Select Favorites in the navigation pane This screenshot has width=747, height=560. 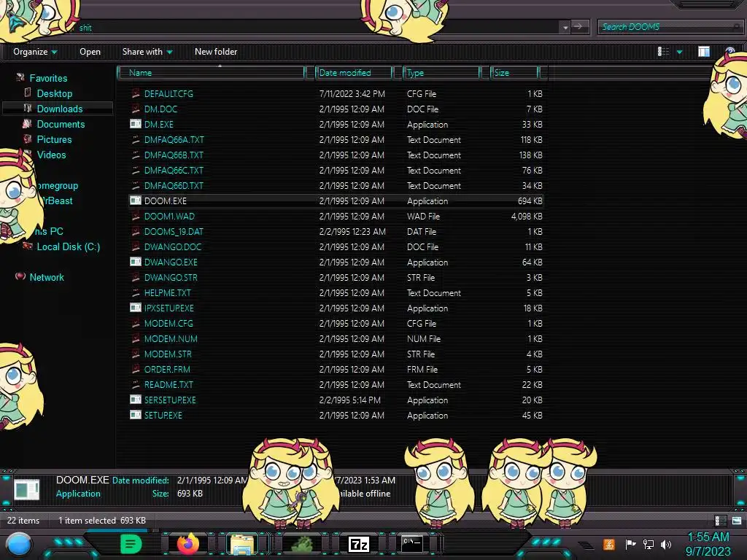(x=48, y=78)
